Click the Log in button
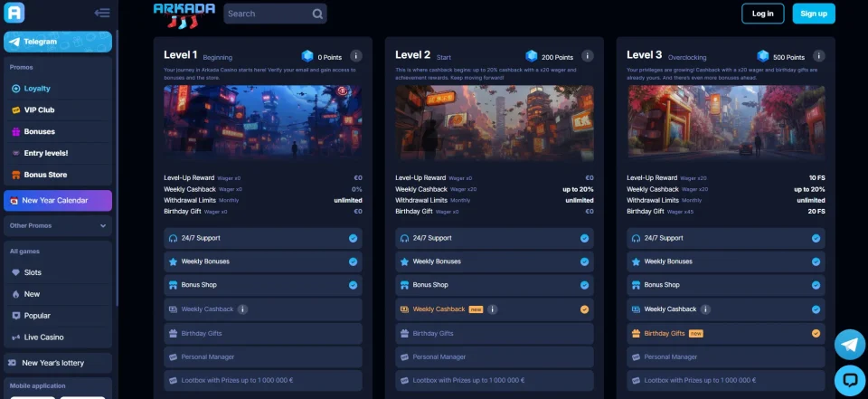 tap(763, 14)
